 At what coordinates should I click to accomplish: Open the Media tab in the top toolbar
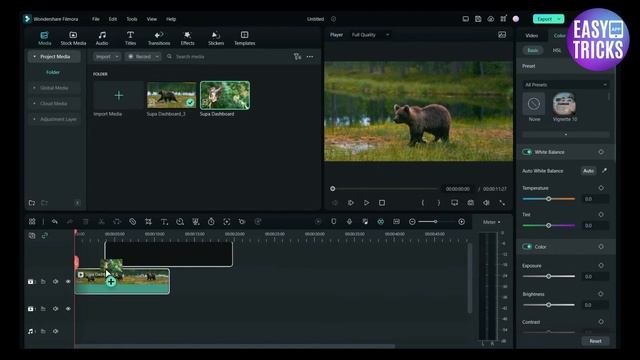pyautogui.click(x=44, y=38)
